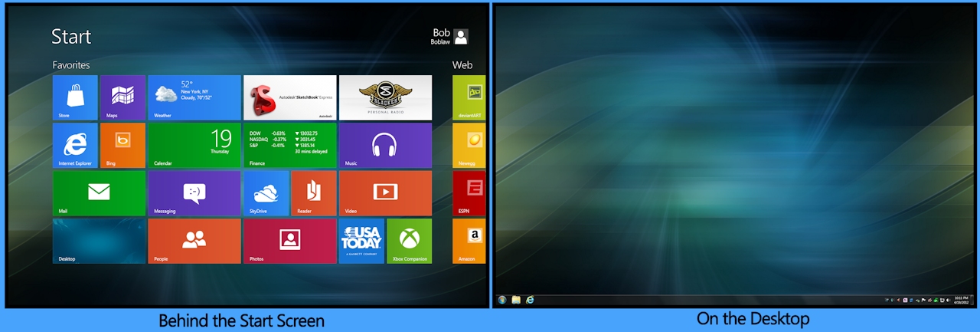Open the Calendar tile showing 19 Thursday
The width and height of the screenshot is (980, 332).
point(194,145)
